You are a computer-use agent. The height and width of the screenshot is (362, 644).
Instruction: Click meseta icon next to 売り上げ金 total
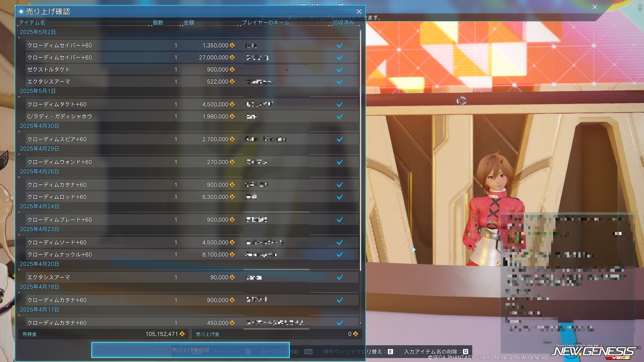[x=356, y=334]
